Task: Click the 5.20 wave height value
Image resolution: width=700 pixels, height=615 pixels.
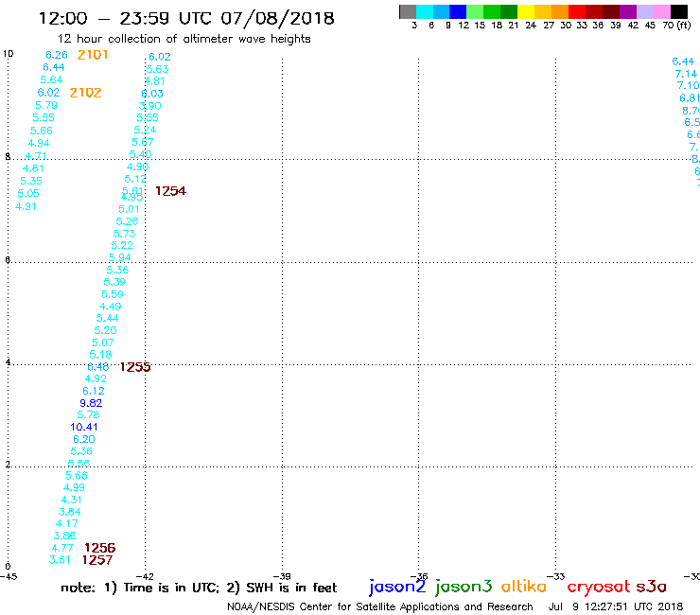Action: [x=105, y=330]
